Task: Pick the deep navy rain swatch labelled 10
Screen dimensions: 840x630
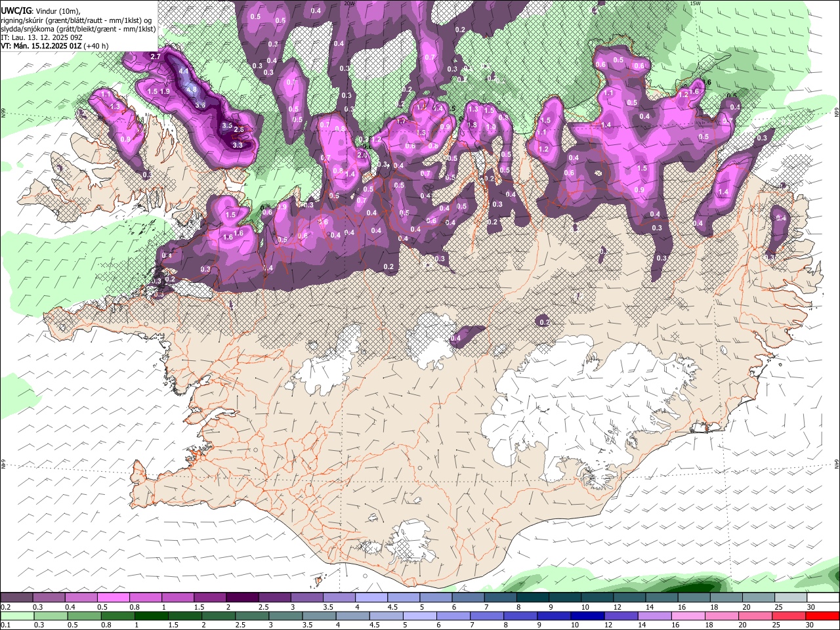Action: coord(587,616)
